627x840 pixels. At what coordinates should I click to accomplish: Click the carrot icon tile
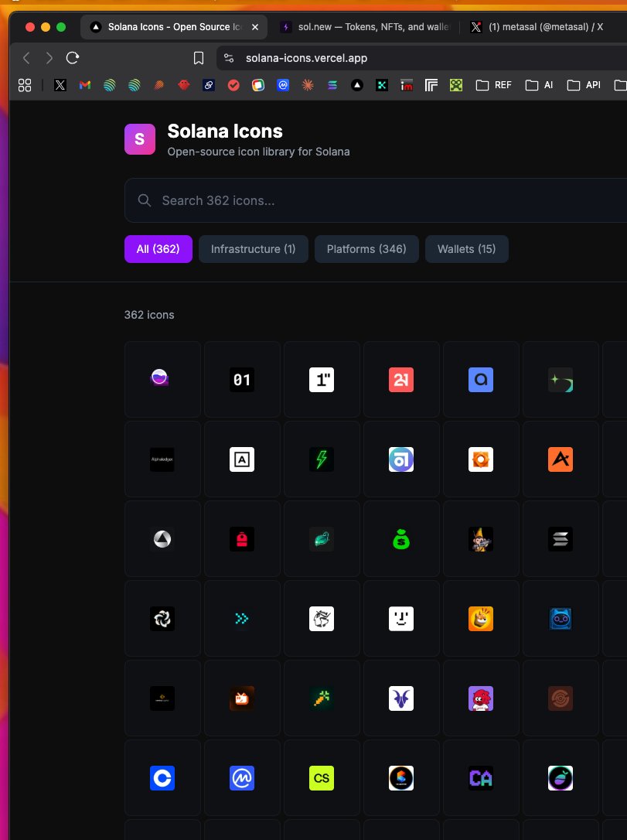(322, 698)
